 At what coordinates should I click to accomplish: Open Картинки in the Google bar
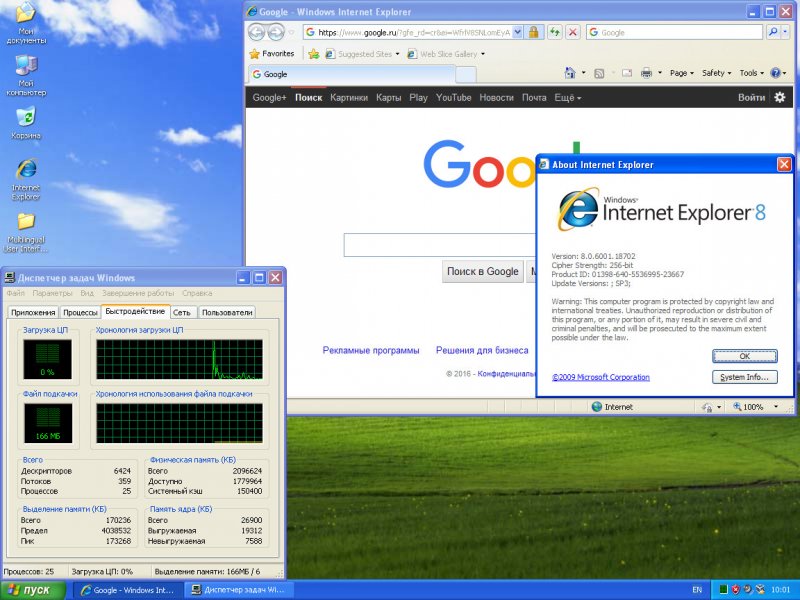[349, 97]
